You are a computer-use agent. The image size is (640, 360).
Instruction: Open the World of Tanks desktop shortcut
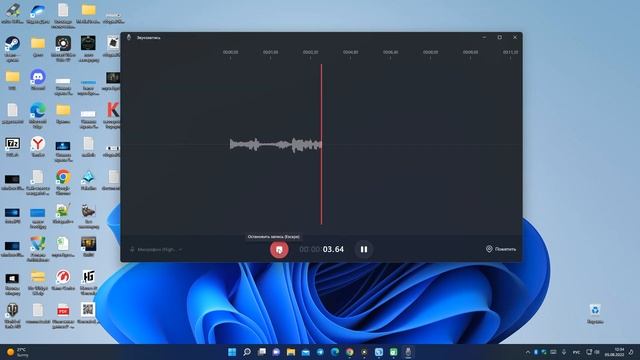pos(12,316)
